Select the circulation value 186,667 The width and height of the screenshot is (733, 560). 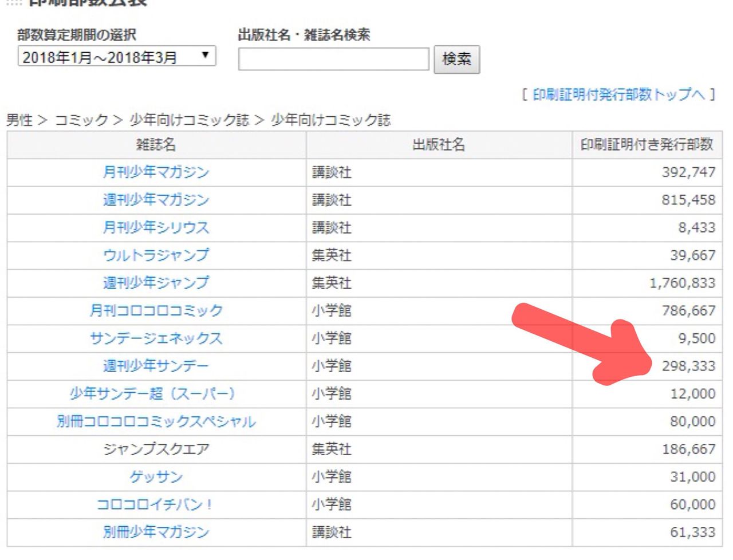(x=689, y=449)
